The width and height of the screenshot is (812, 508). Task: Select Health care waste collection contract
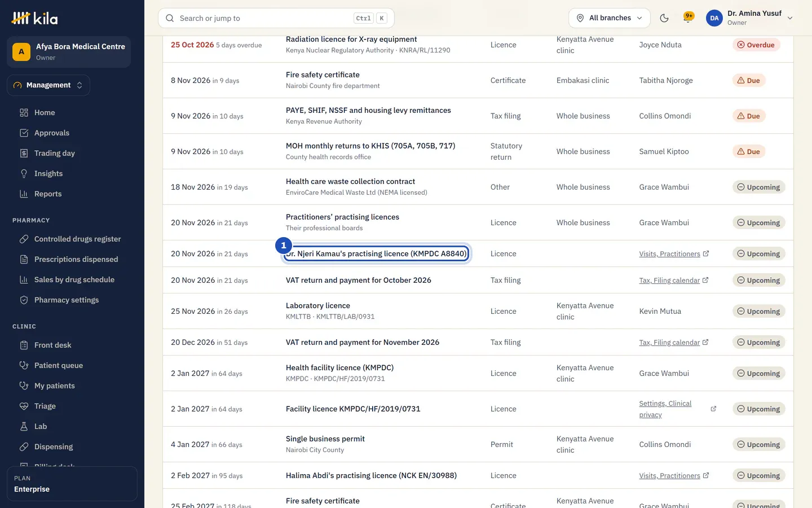click(x=350, y=182)
